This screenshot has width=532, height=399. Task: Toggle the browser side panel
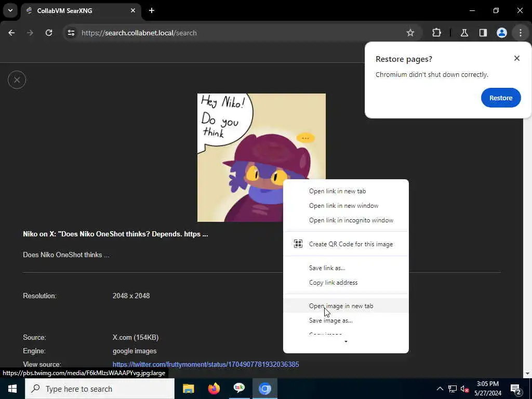[x=483, y=33]
